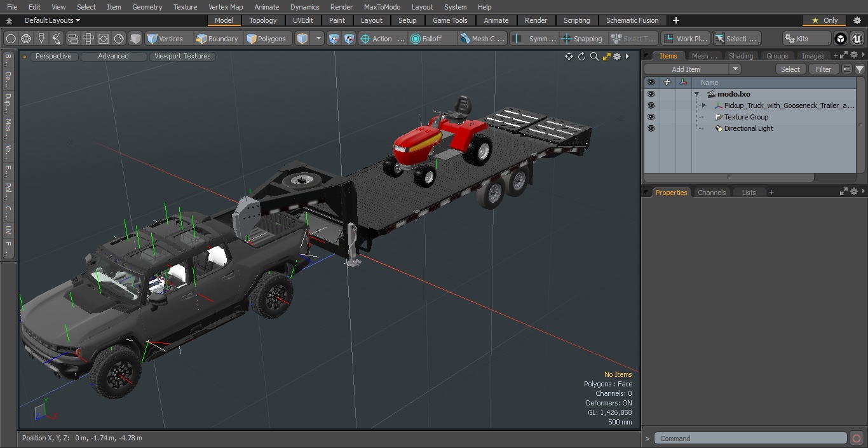Screen dimensions: 868x448
Task: Click the cross-shaped layout toolbar icon
Action: point(88,39)
